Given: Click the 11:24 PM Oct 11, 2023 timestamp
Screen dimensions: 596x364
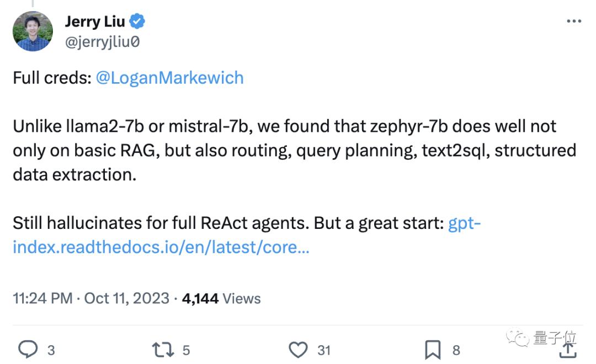Looking at the screenshot, I should 91,298.
